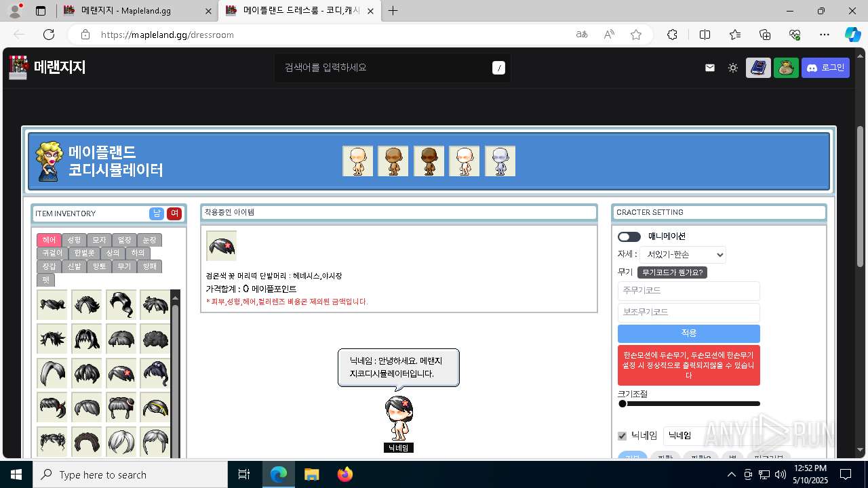Refresh the current page
This screenshot has height=488, width=868.
[x=49, y=35]
